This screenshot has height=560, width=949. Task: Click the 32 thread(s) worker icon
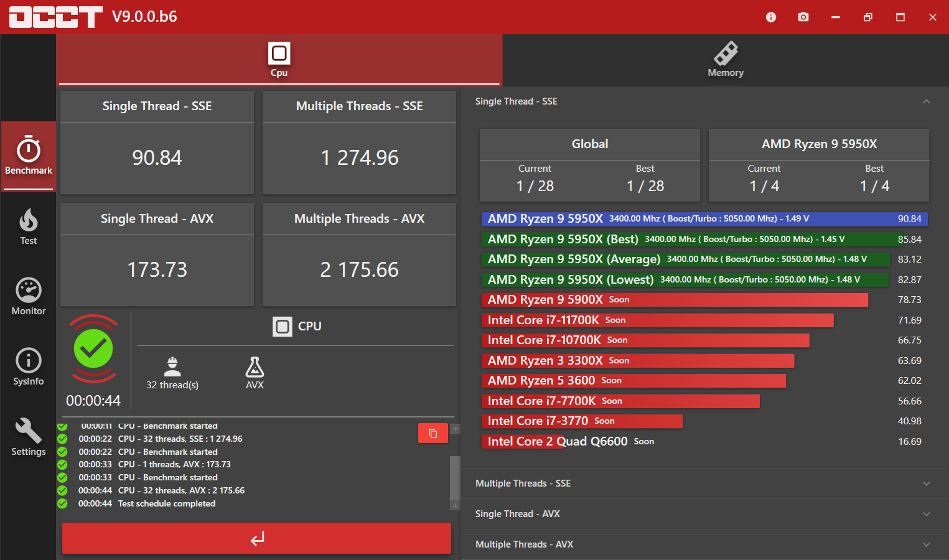[x=172, y=367]
